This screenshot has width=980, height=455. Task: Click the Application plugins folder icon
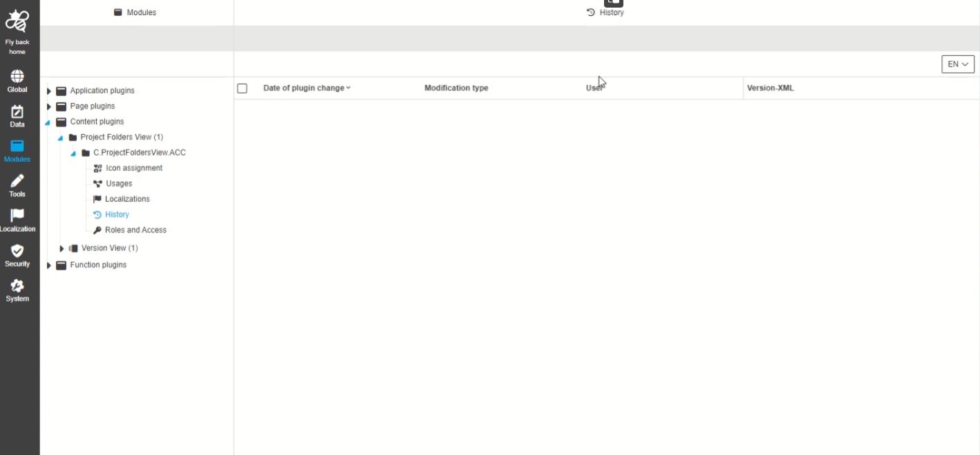[x=62, y=91]
